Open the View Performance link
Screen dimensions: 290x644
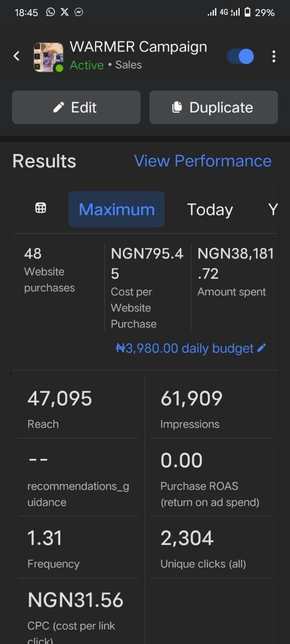coord(202,161)
